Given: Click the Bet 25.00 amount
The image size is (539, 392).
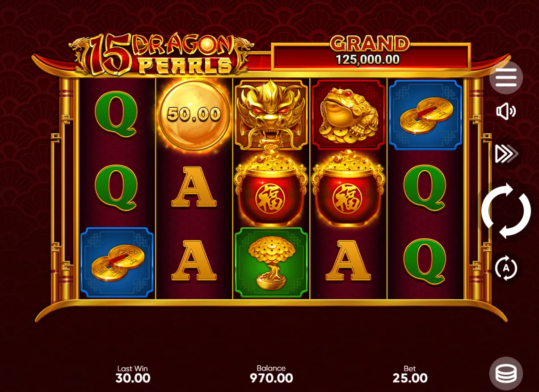Looking at the screenshot, I should click(410, 374).
